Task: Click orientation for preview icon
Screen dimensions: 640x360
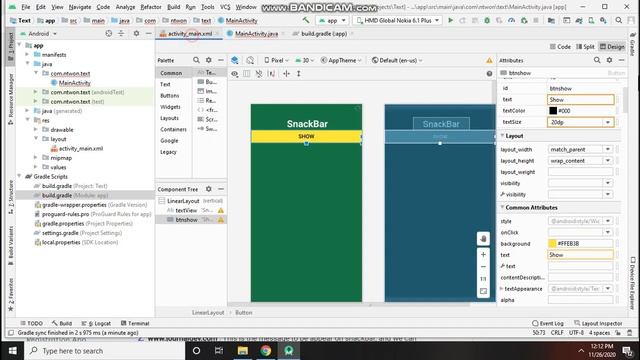Action: (250, 60)
